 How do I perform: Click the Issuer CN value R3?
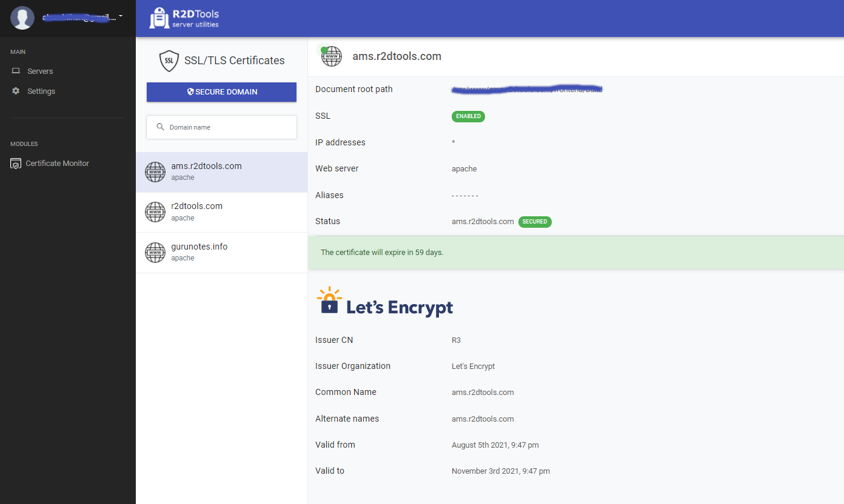[x=456, y=340]
